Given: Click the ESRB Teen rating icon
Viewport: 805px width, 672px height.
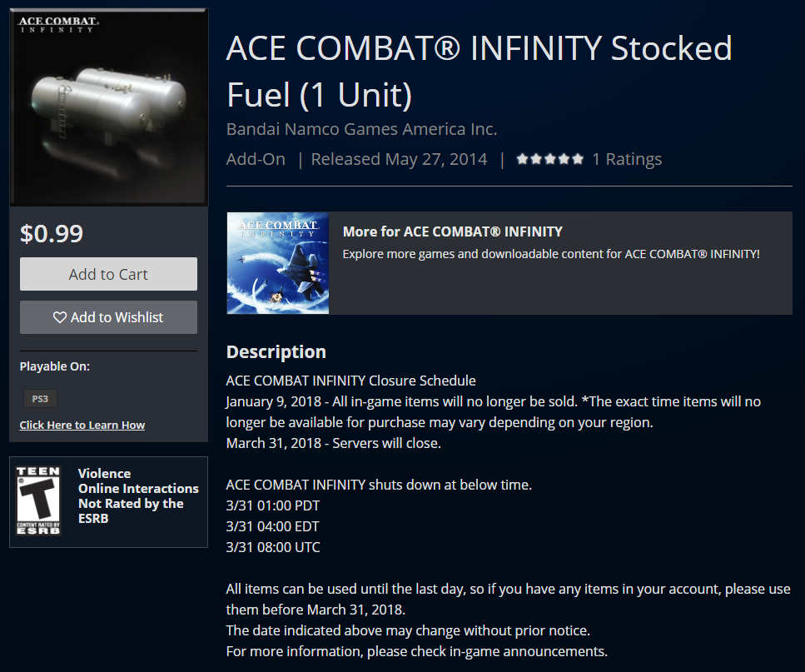Looking at the screenshot, I should click(x=38, y=500).
